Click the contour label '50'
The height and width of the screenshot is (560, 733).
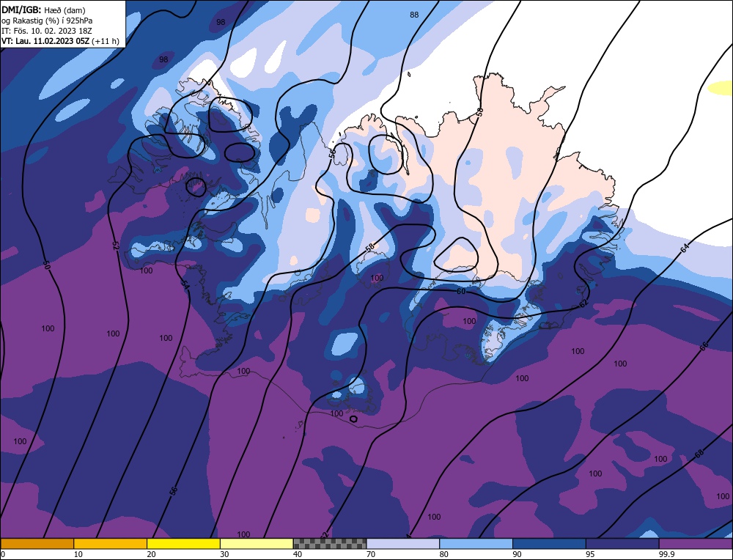click(45, 265)
